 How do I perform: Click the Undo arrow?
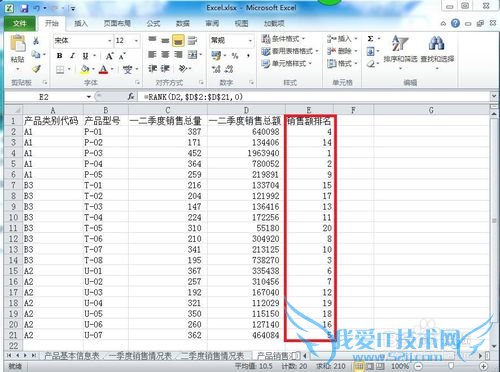pyautogui.click(x=37, y=8)
